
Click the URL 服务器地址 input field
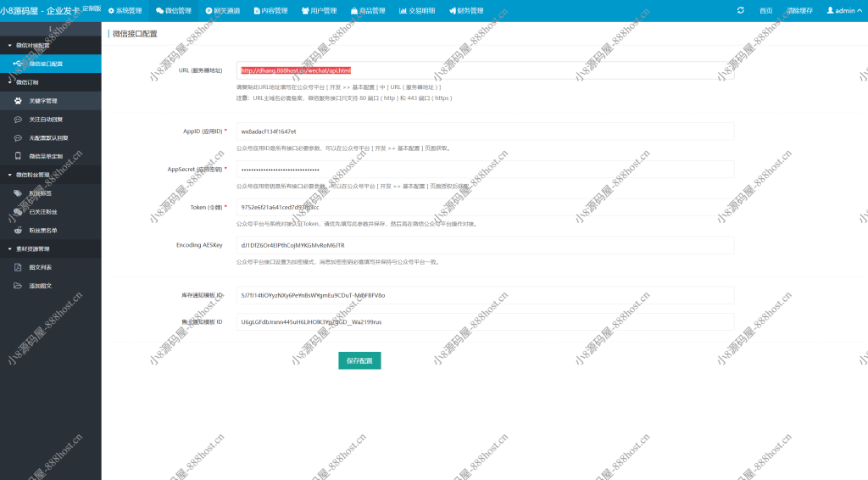[x=485, y=70]
